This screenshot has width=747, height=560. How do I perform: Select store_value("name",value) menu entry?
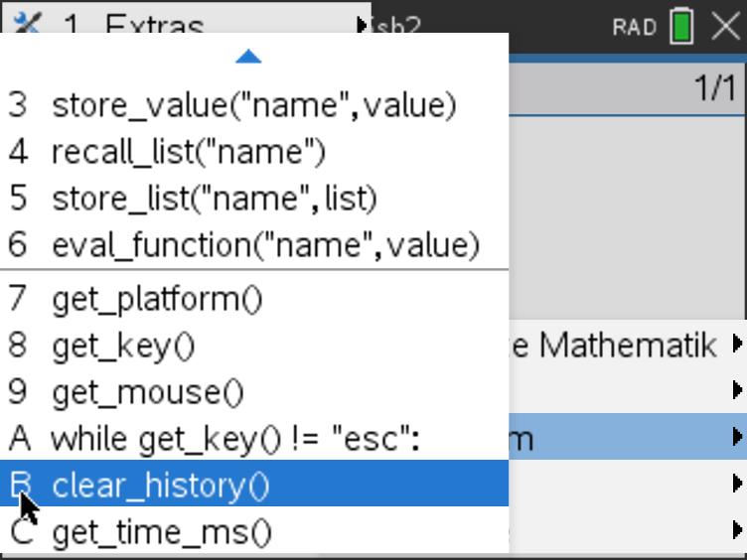coord(253,105)
